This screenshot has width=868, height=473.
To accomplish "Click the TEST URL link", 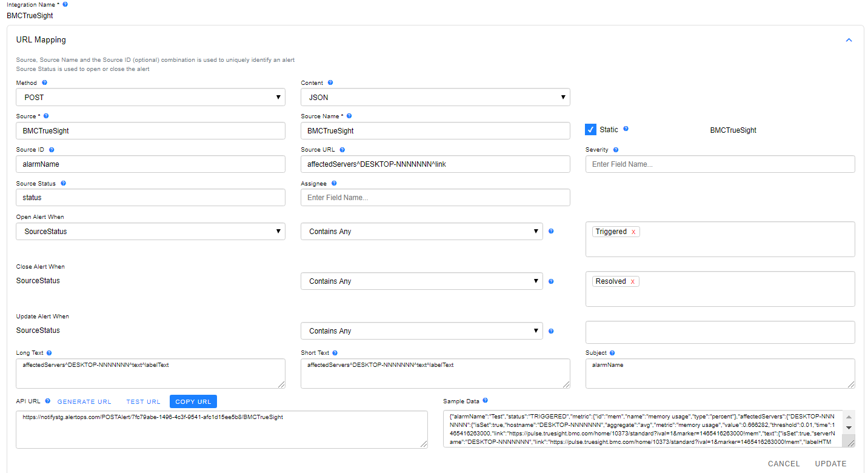I will point(143,401).
